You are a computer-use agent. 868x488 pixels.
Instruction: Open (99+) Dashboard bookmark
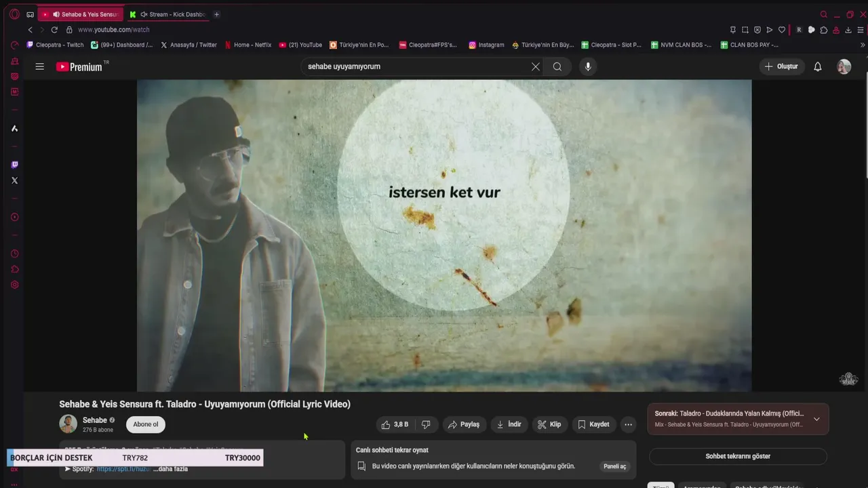122,45
